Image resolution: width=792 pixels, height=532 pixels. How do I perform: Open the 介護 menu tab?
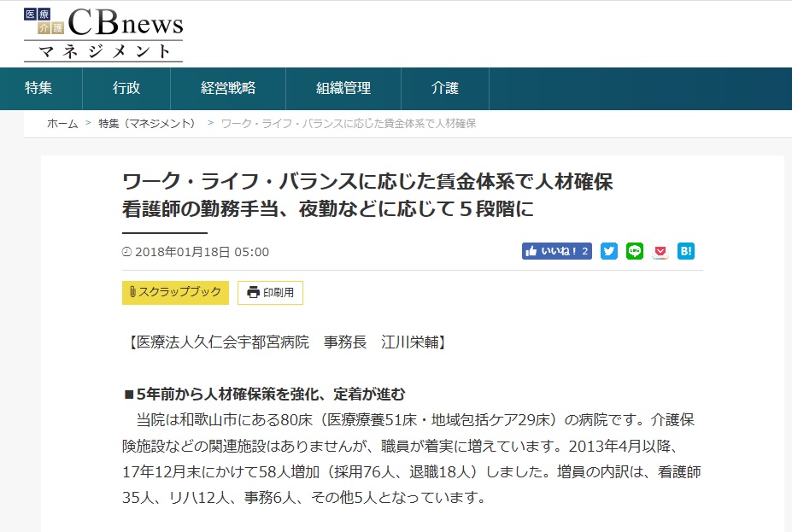coord(445,88)
